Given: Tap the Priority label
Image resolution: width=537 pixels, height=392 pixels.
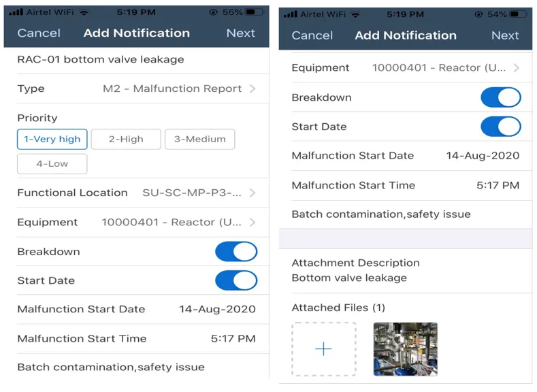Looking at the screenshot, I should click(x=37, y=118).
